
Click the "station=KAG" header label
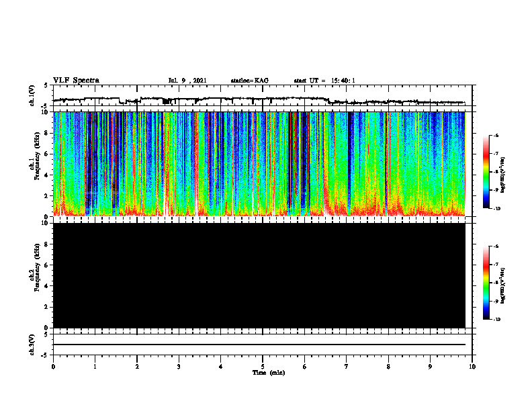tap(249, 81)
